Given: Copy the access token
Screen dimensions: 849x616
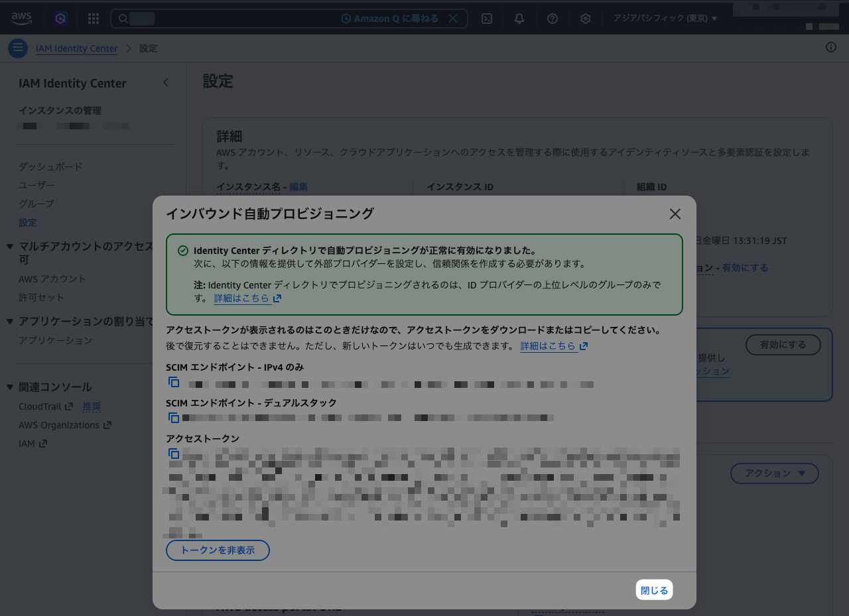Looking at the screenshot, I should (x=174, y=454).
